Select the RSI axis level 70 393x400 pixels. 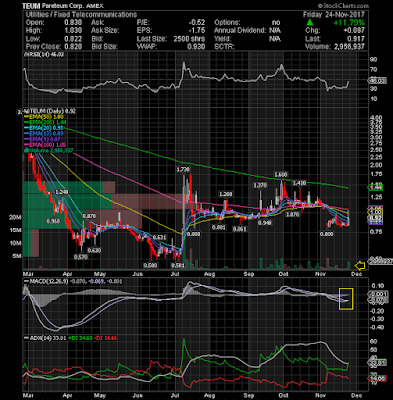373,70
